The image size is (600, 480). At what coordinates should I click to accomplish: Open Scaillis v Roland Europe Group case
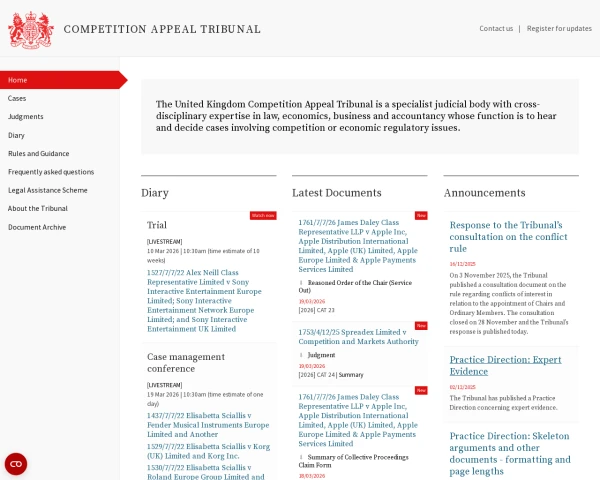point(206,472)
